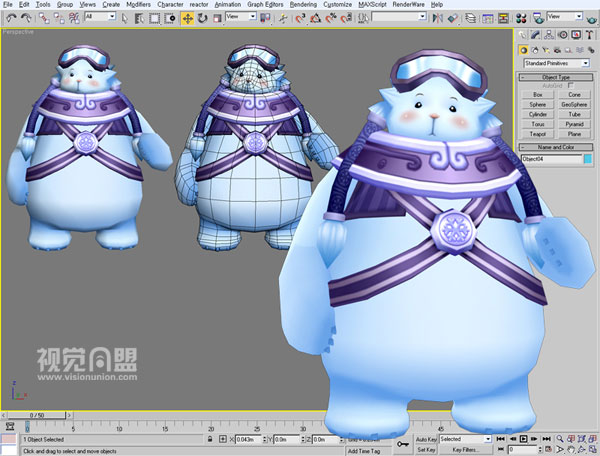Click the Object04 name field
The width and height of the screenshot is (600, 456).
550,158
